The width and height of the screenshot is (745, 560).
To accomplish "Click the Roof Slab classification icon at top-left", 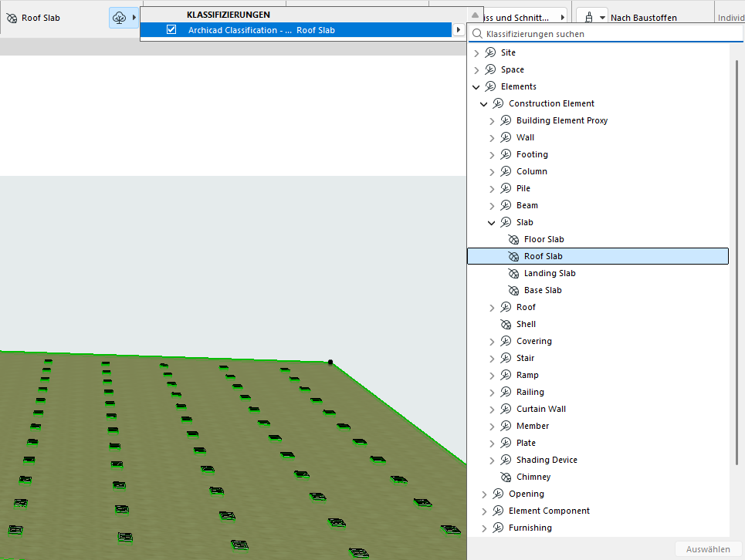I will click(12, 18).
